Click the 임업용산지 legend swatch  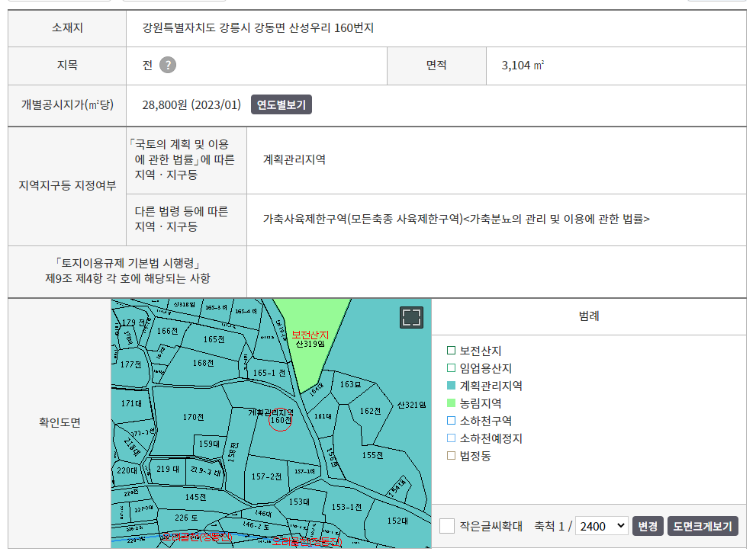[x=452, y=368]
